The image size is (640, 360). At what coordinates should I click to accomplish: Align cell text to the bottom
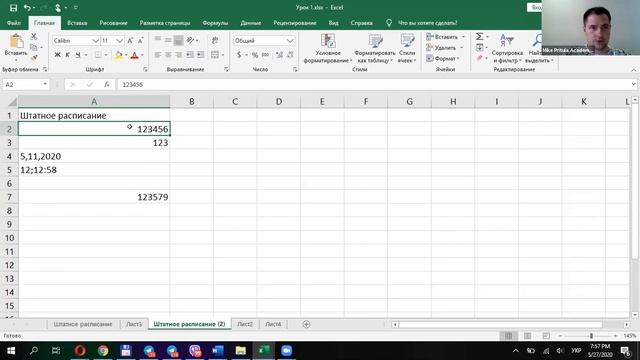[178, 40]
